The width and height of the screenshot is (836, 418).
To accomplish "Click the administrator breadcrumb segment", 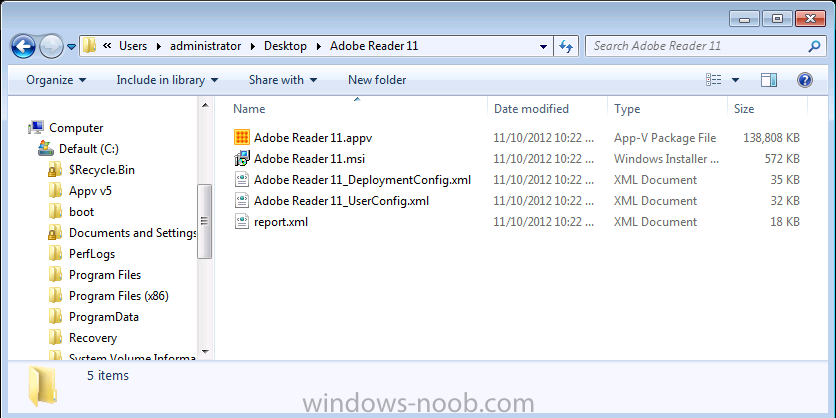I will (206, 46).
